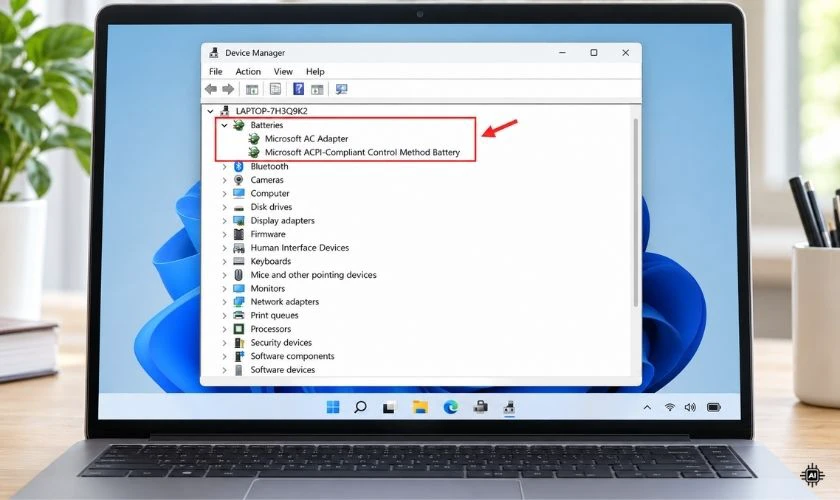The image size is (840, 500).
Task: Select the Cameras label
Action: click(x=267, y=180)
